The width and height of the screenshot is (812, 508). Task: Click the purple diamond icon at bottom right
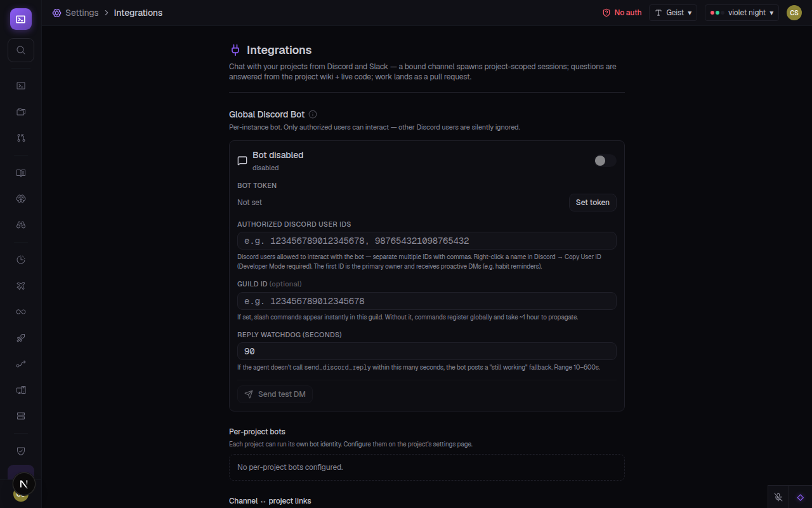[x=801, y=497]
